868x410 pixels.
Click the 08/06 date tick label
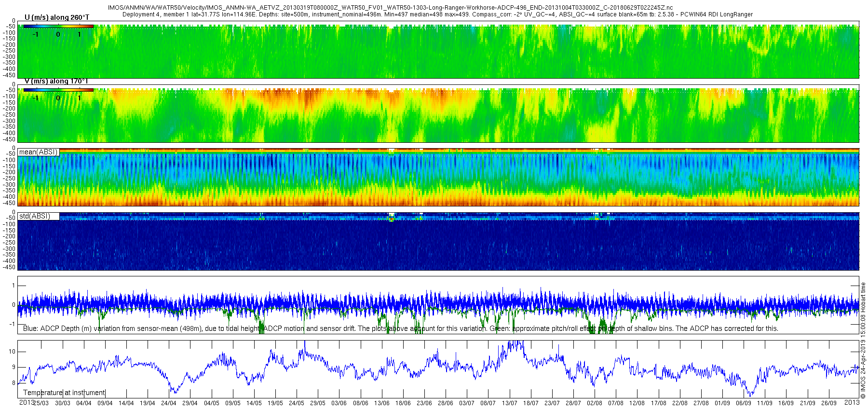point(360,403)
